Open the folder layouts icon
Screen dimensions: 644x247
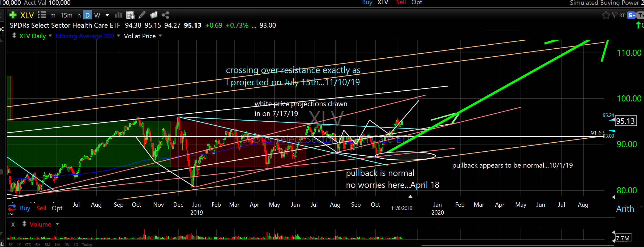154,15
